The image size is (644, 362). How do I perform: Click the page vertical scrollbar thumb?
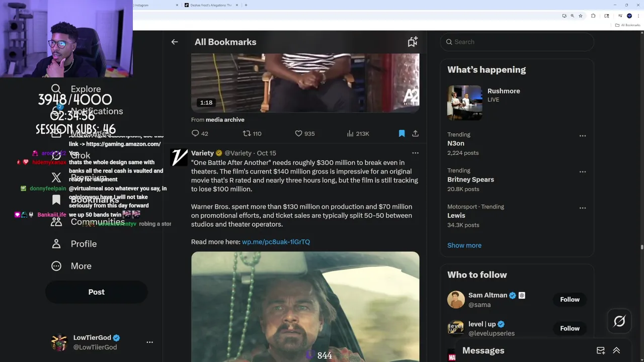pos(641,247)
